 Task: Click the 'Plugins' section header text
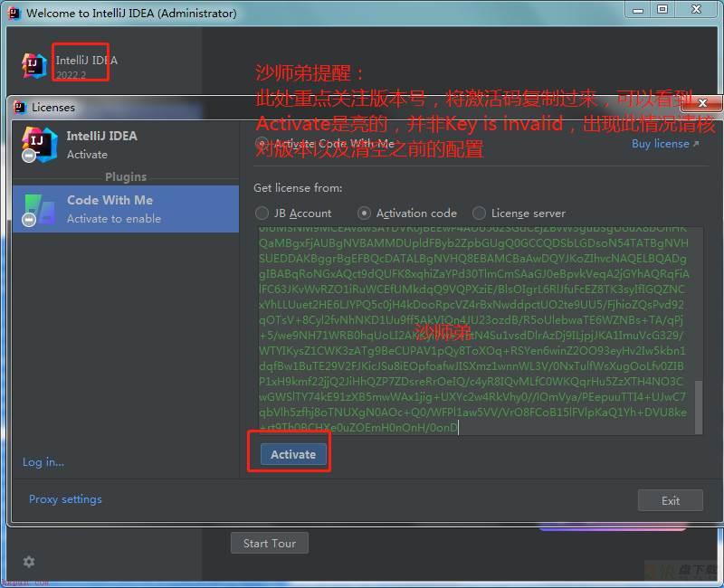click(126, 176)
